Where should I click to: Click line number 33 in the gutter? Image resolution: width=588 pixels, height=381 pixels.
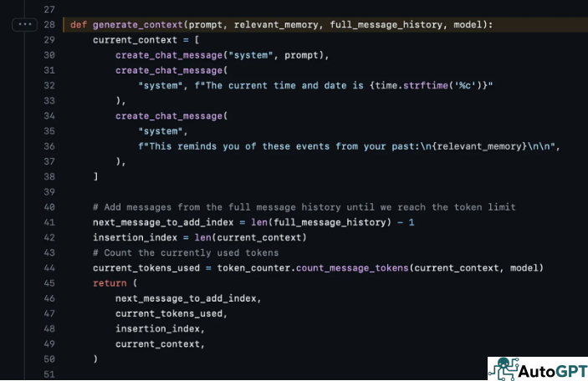pos(49,101)
